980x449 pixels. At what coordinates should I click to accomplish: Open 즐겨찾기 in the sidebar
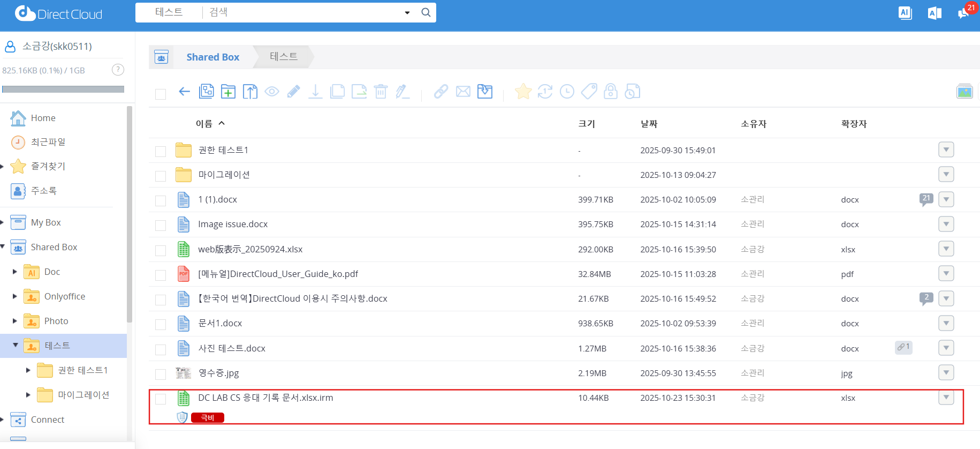[x=48, y=166]
